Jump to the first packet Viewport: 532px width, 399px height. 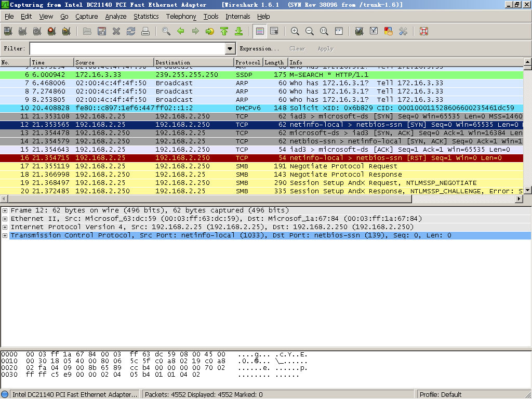(x=224, y=31)
